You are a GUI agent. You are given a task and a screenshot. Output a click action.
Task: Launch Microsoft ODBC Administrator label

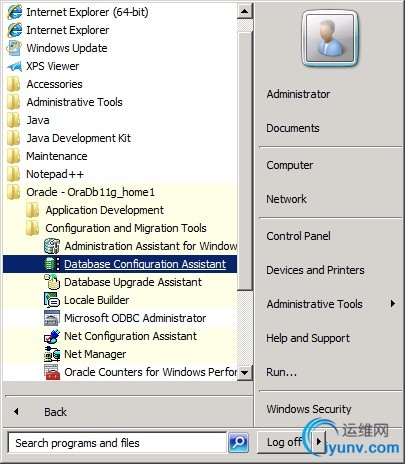coord(135,318)
